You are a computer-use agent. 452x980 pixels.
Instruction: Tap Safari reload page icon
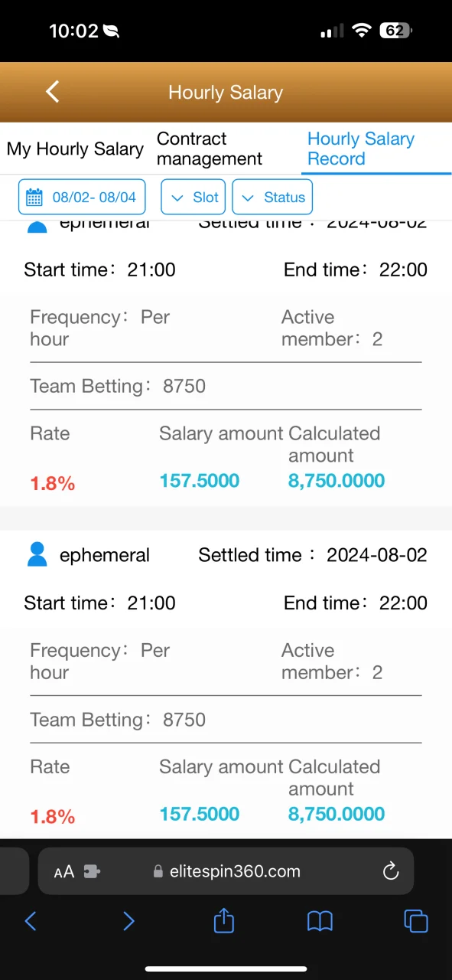(x=391, y=871)
